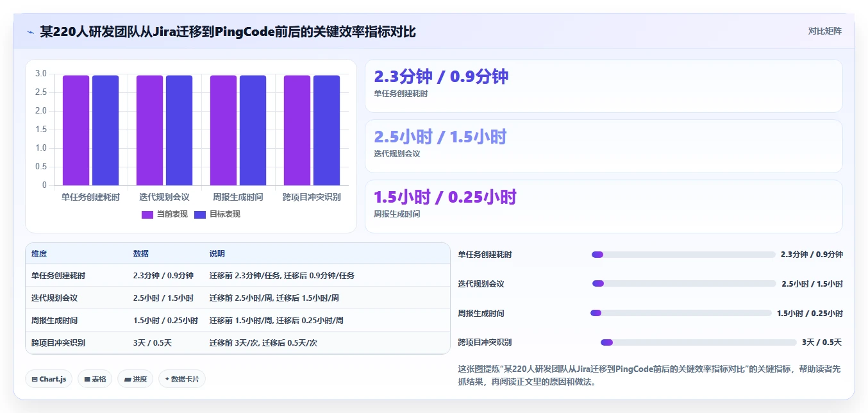Click chart x-axis label 单任务创建耗时
This screenshot has width=868, height=413.
click(90, 197)
